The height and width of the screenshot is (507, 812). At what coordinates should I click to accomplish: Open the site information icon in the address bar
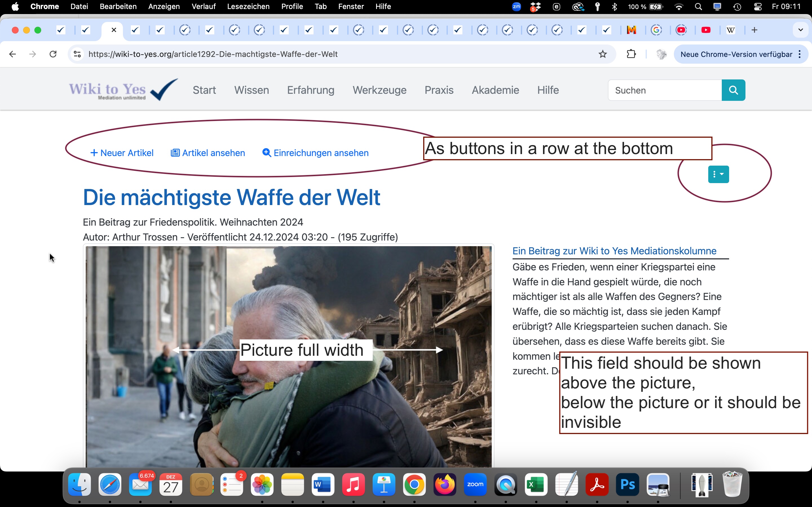tap(77, 54)
